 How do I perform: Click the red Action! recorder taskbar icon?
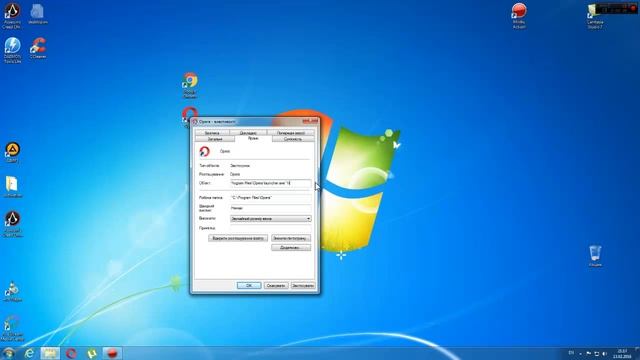(112, 353)
